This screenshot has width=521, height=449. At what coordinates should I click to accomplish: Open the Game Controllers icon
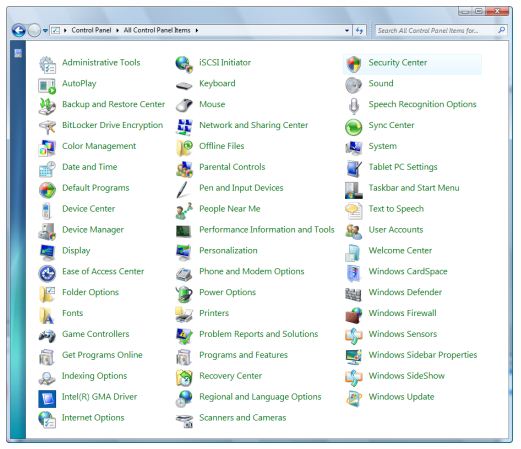47,335
